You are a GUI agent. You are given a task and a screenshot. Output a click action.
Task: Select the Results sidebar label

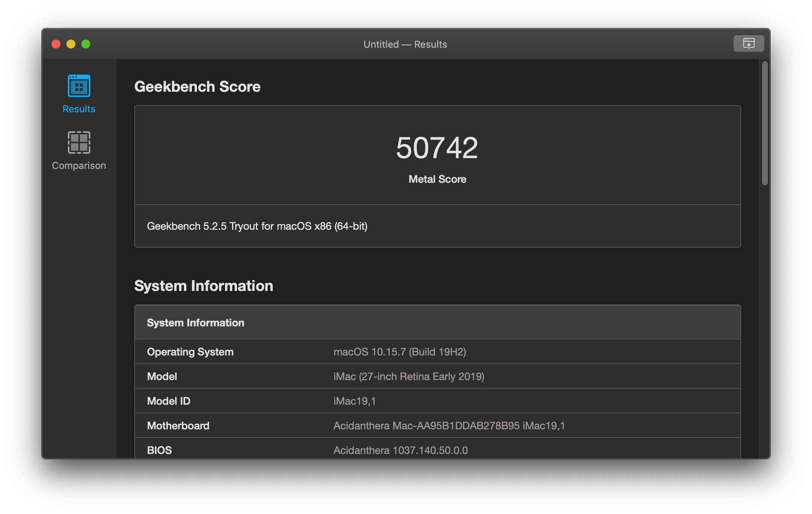click(x=79, y=109)
